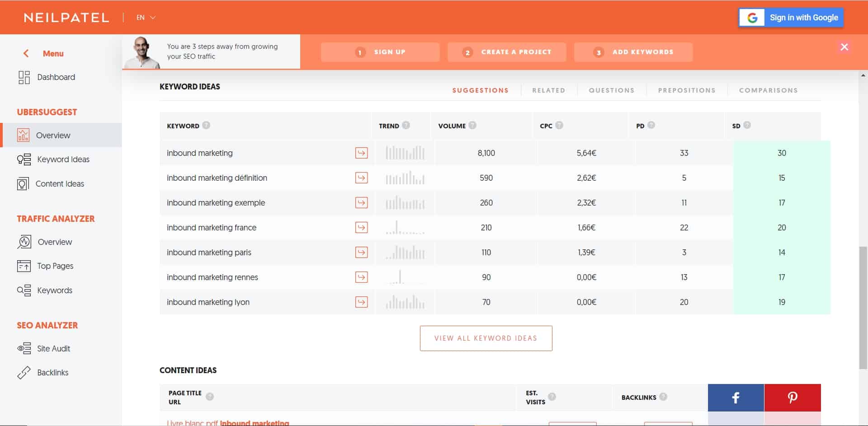868x426 pixels.
Task: Click the CPC value 5,64€
Action: point(586,153)
